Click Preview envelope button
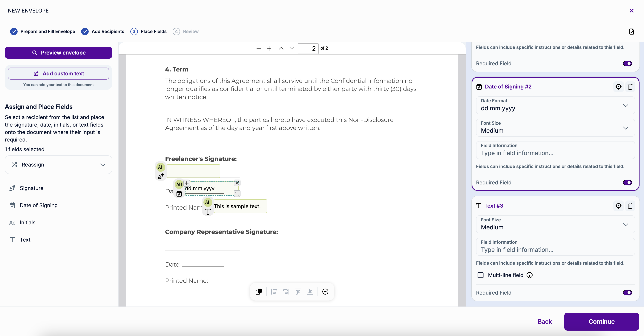 point(58,53)
